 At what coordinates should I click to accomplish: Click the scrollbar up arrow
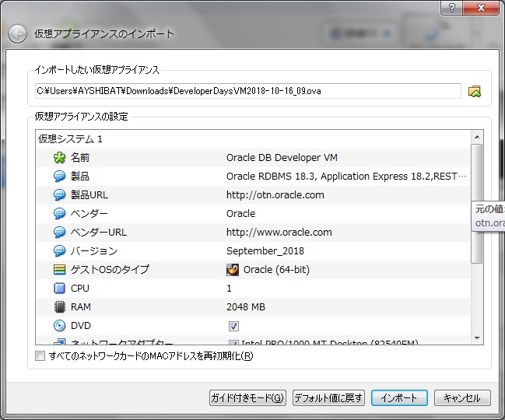click(x=477, y=137)
